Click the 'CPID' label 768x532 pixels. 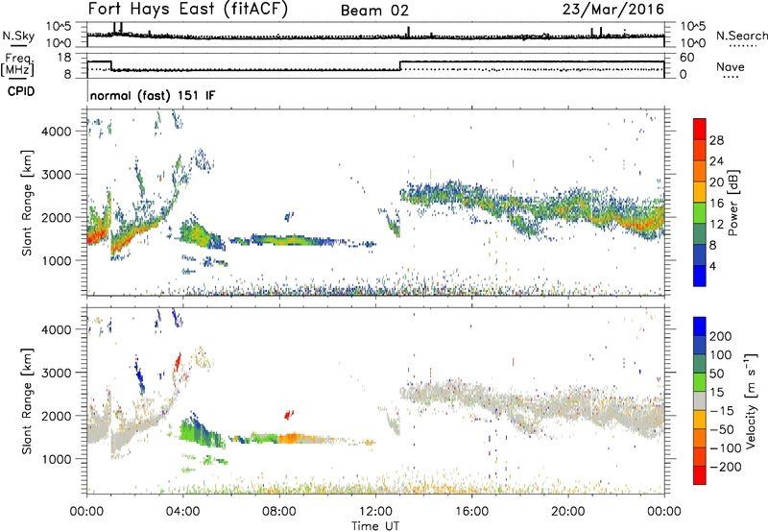click(x=21, y=91)
